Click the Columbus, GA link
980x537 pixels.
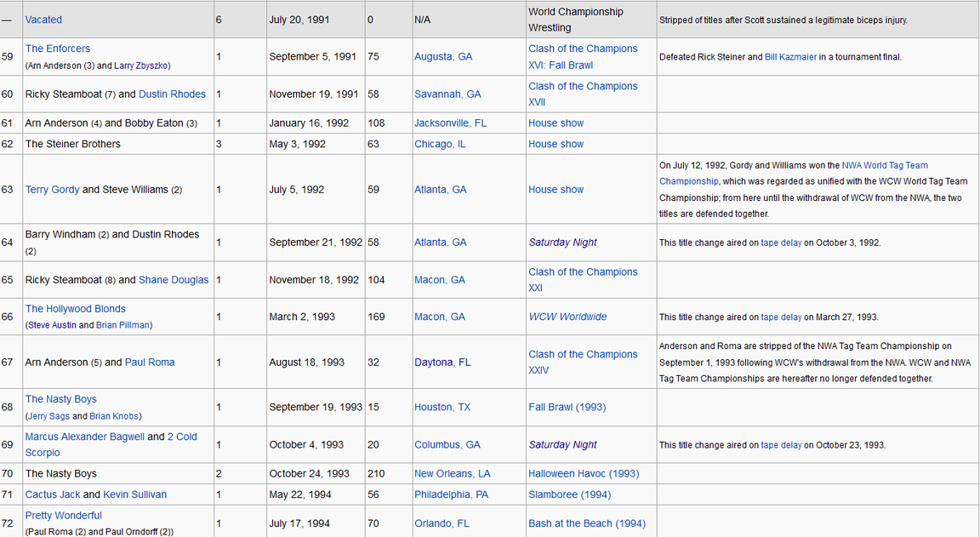(447, 444)
